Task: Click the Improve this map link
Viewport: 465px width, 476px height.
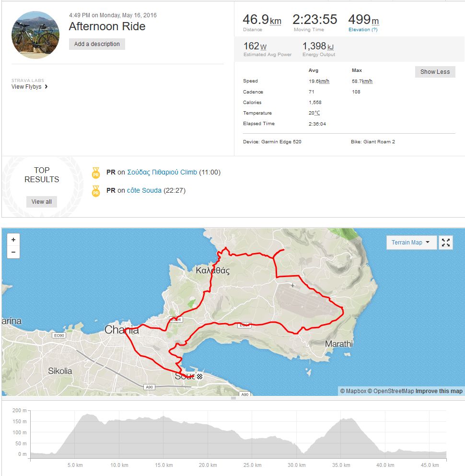Action: 439,391
